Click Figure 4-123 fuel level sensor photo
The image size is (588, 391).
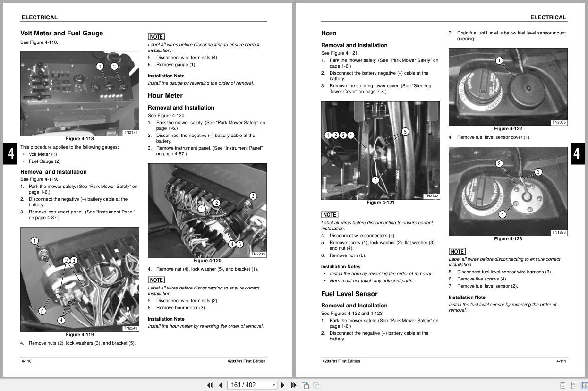[508, 191]
